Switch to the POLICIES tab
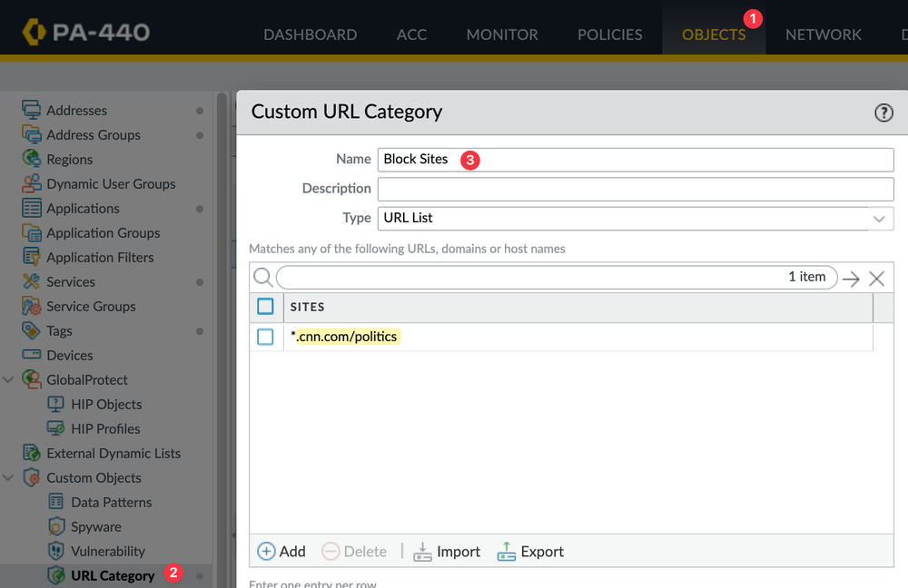The width and height of the screenshot is (908, 588). pos(609,34)
